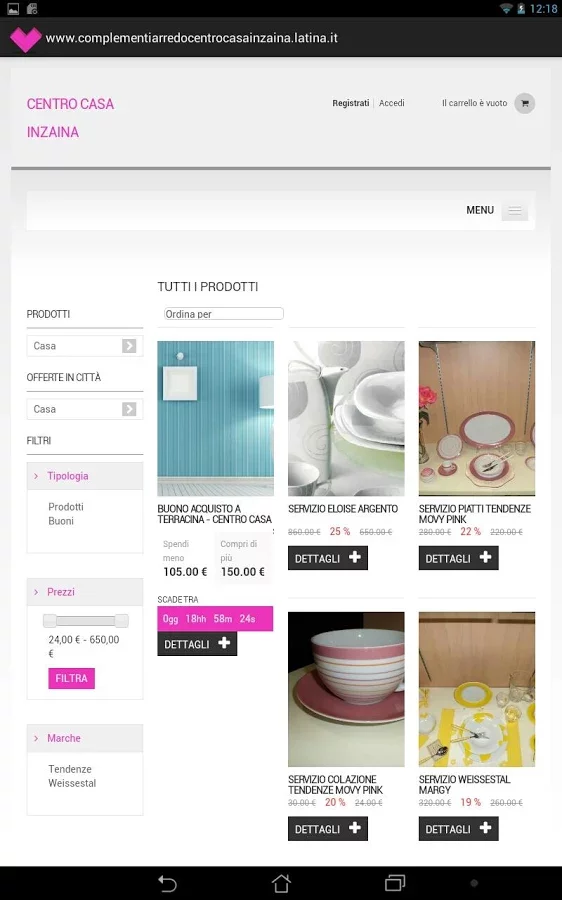Tap the Android back navigation icon
The image size is (562, 900).
[167, 883]
